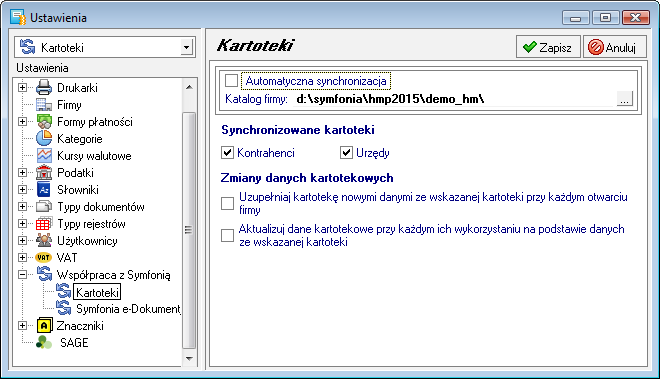The image size is (660, 379).
Task: Click the Ustawienia window title bar icon
Action: click(18, 18)
